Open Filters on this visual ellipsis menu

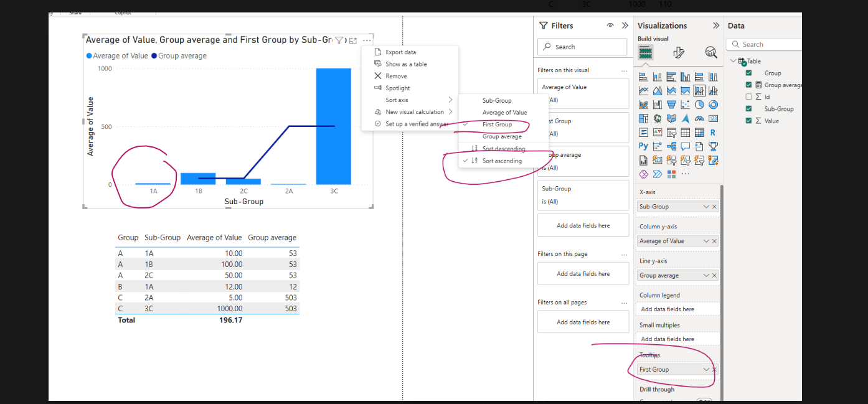pos(624,70)
